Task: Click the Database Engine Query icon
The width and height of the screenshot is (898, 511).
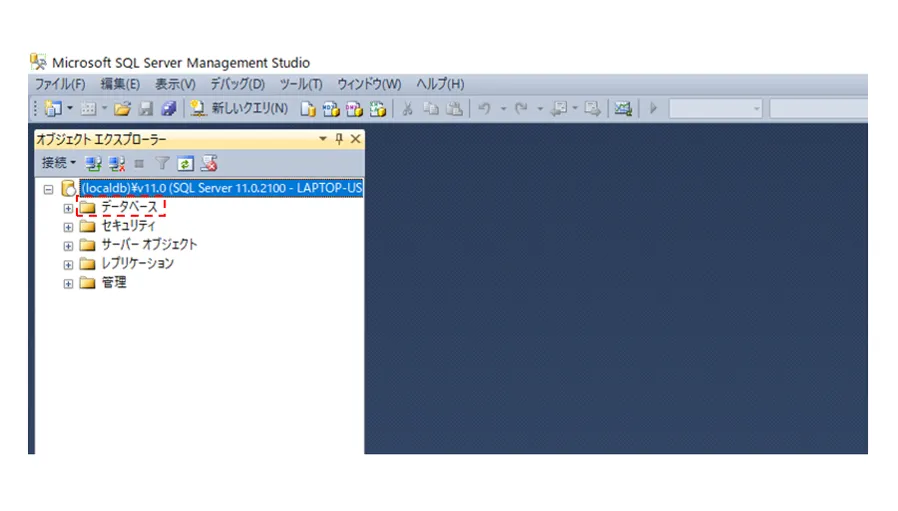Action: pos(309,109)
